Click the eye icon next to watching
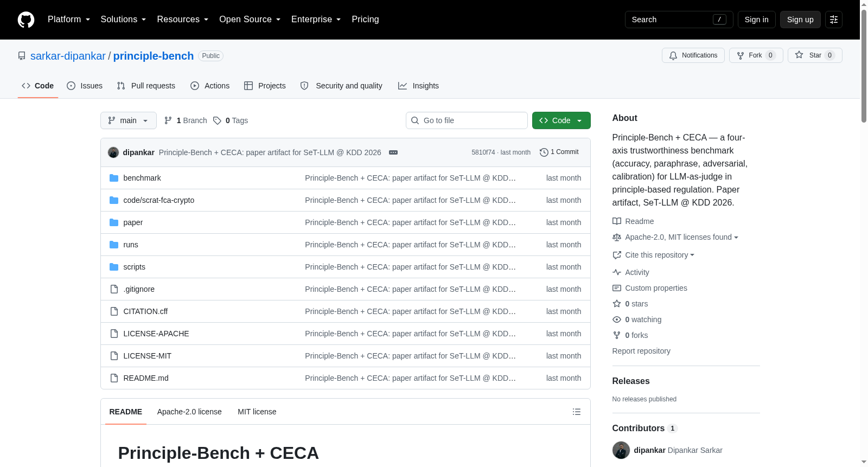 [x=617, y=319]
